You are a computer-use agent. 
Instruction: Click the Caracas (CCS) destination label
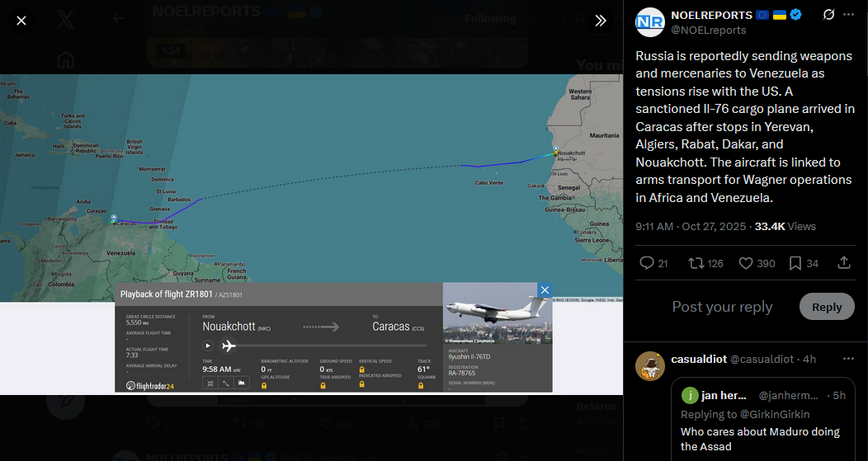pyautogui.click(x=398, y=327)
